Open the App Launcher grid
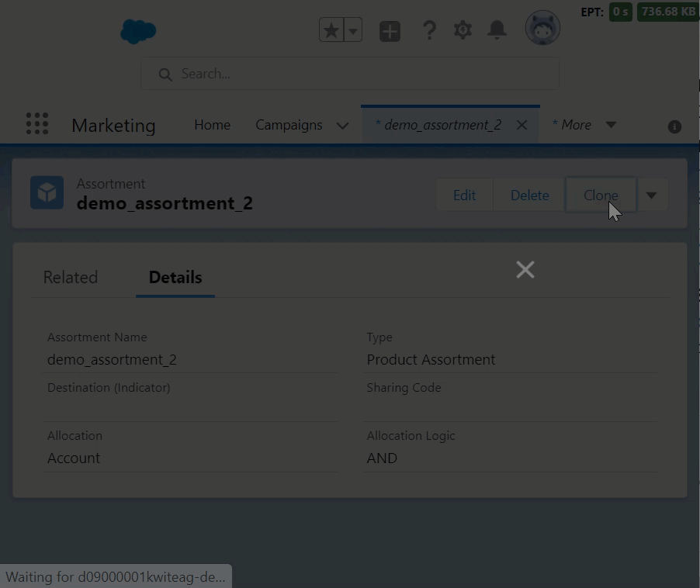This screenshot has width=700, height=588. click(36, 124)
